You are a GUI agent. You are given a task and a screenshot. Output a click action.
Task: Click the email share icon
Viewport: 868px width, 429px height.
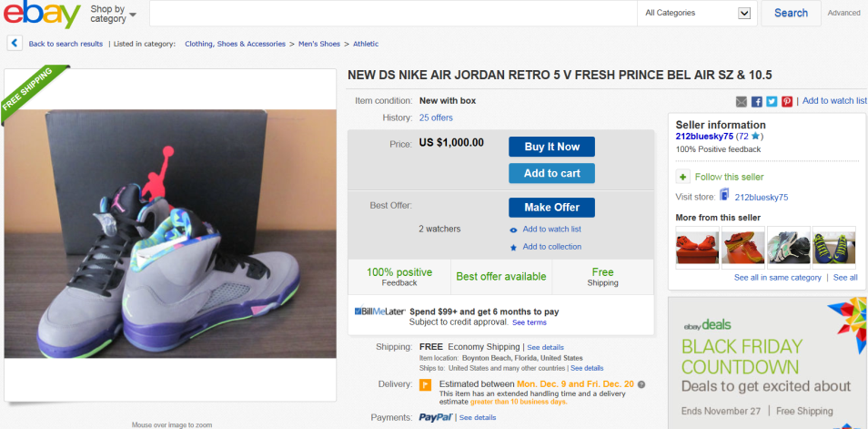742,101
